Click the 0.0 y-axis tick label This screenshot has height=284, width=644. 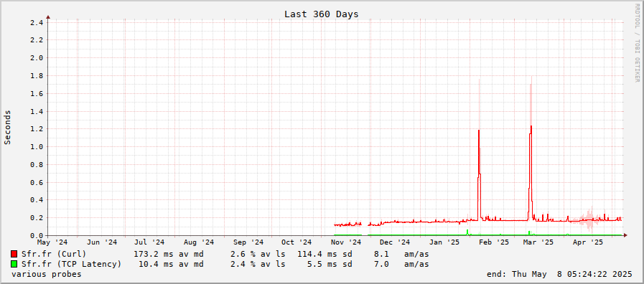click(x=37, y=236)
